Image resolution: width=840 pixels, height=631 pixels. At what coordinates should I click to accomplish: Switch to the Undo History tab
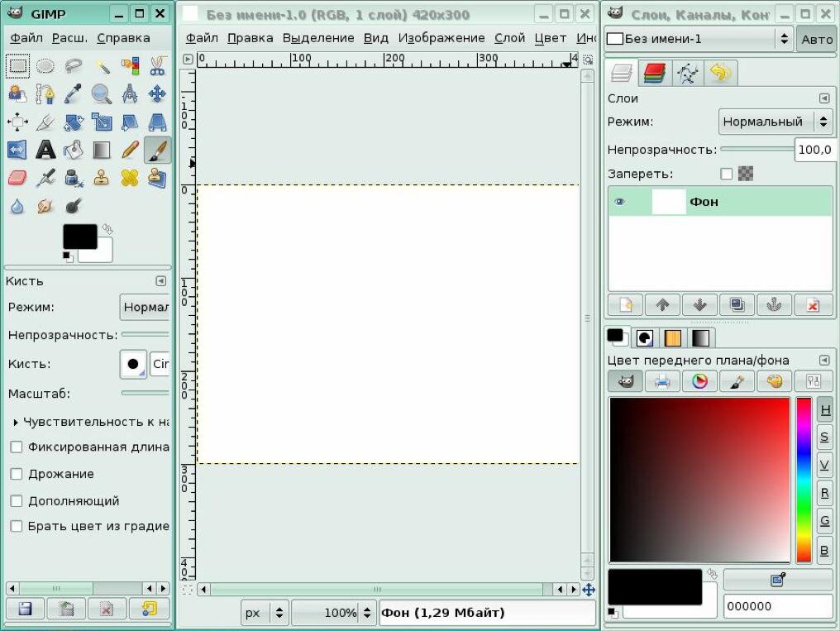[x=721, y=73]
